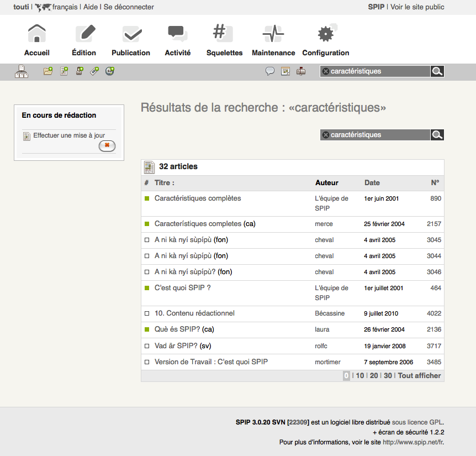
Task: Open the article Caractéristiques complètes
Action: click(x=198, y=198)
